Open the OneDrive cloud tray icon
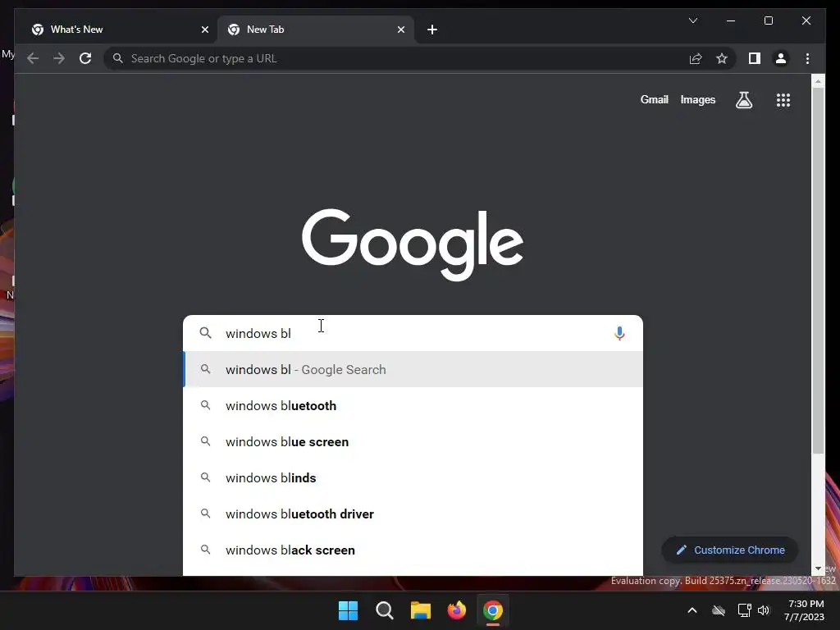Image resolution: width=840 pixels, height=630 pixels. click(x=719, y=610)
